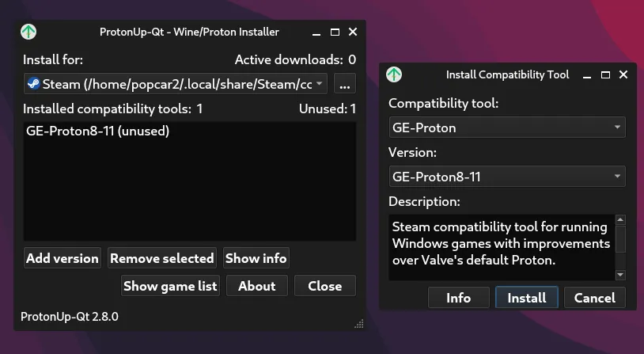The image size is (644, 354).
Task: Open the About dialog
Action: [x=257, y=286]
